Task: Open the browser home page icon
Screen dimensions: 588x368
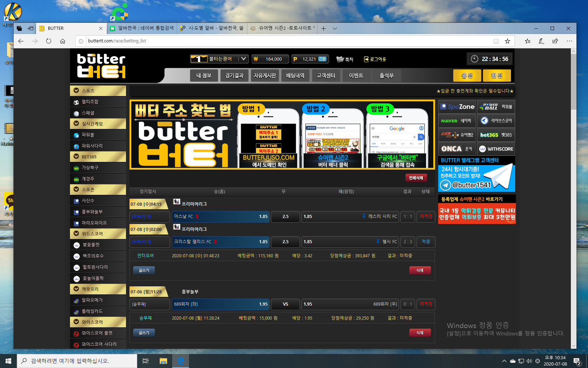Action: (63, 41)
